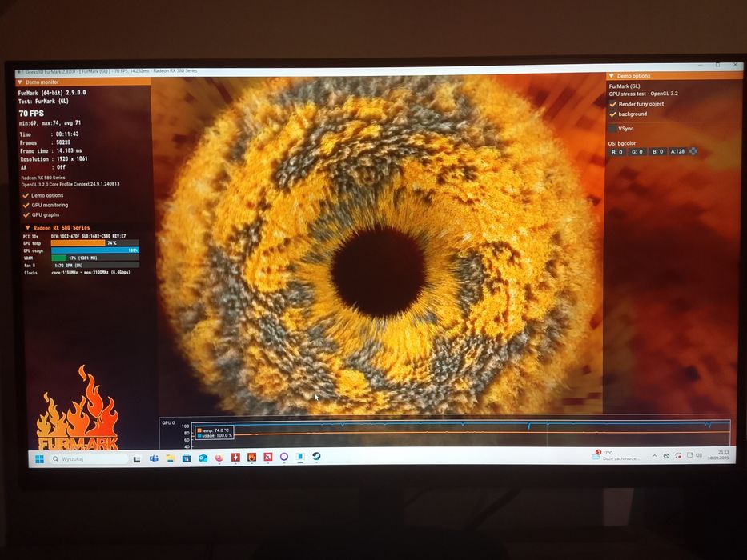
Task: Click the tray icon with the red badge
Action: click(678, 456)
